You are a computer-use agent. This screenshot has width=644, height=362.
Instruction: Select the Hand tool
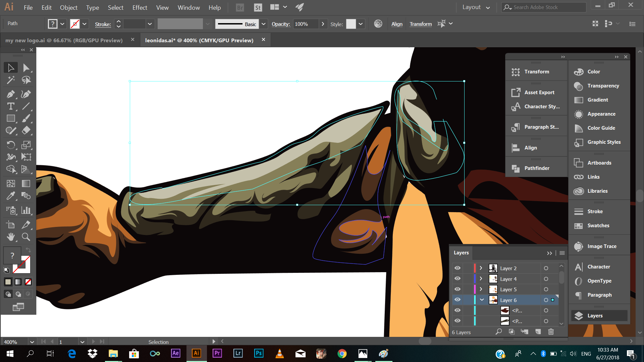pyautogui.click(x=10, y=237)
